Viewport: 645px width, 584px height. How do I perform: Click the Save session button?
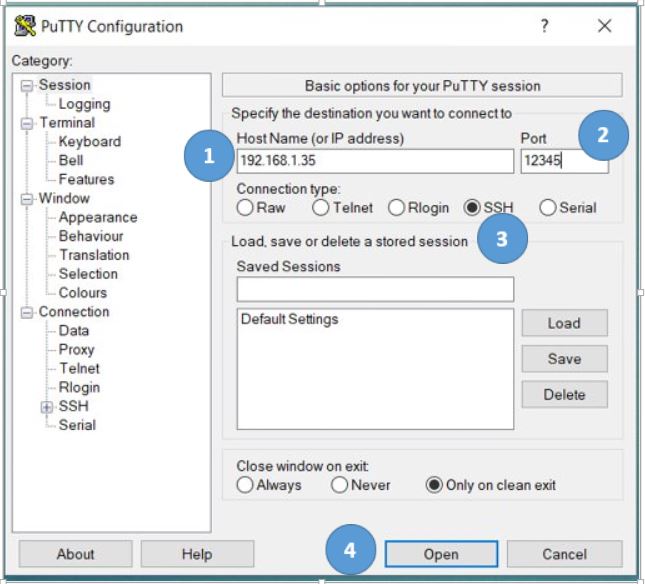(564, 359)
